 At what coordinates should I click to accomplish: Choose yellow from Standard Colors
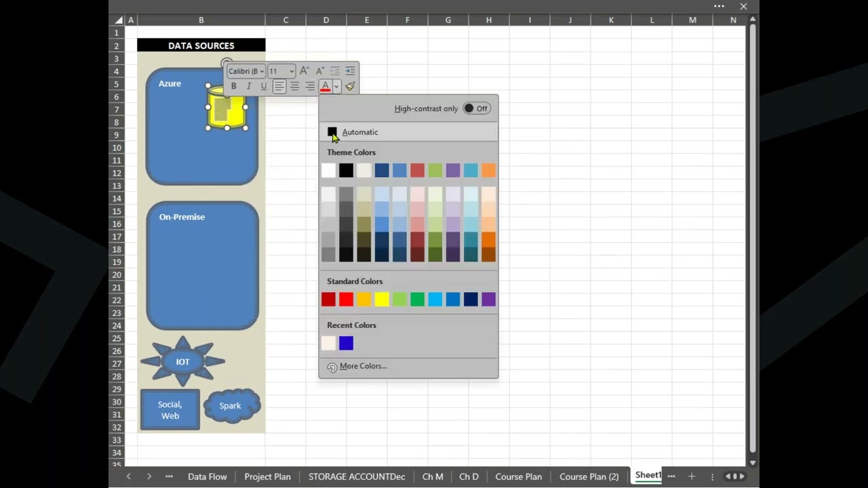[x=382, y=300]
